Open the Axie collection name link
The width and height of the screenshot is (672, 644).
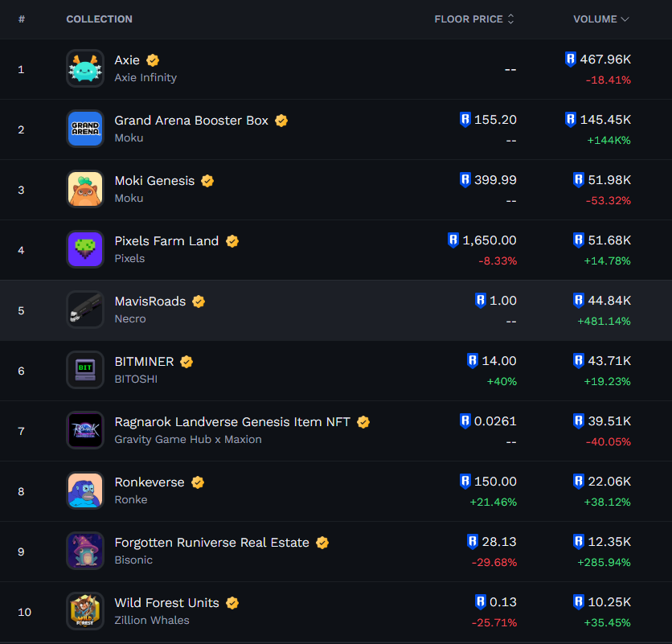point(127,60)
